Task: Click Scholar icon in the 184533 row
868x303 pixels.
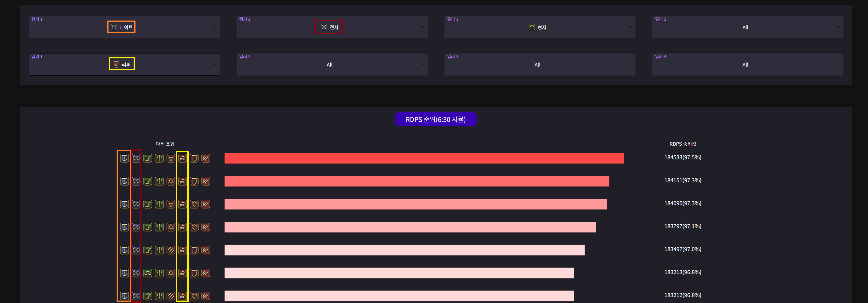Action: pos(148,158)
